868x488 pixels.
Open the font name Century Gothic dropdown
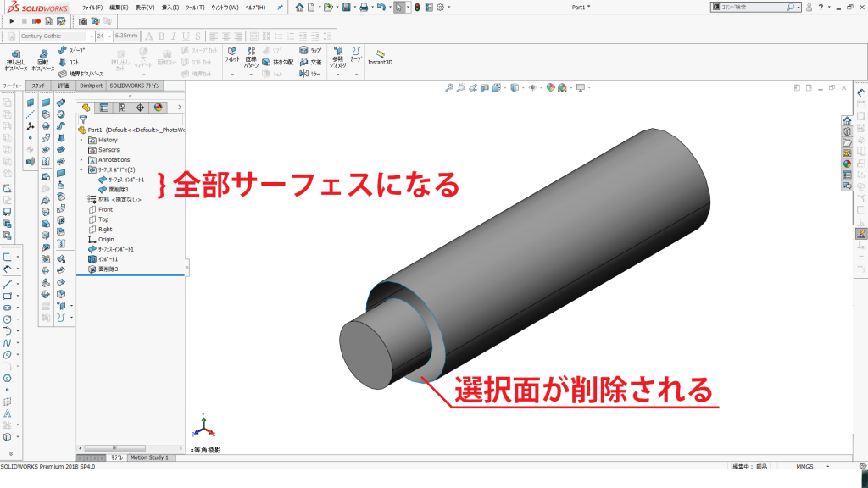pyautogui.click(x=91, y=36)
